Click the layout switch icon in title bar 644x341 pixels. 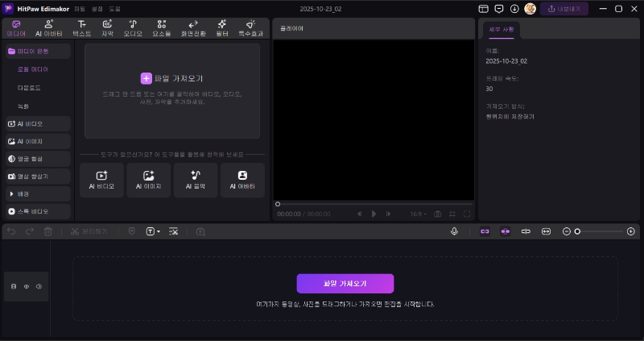pyautogui.click(x=484, y=9)
